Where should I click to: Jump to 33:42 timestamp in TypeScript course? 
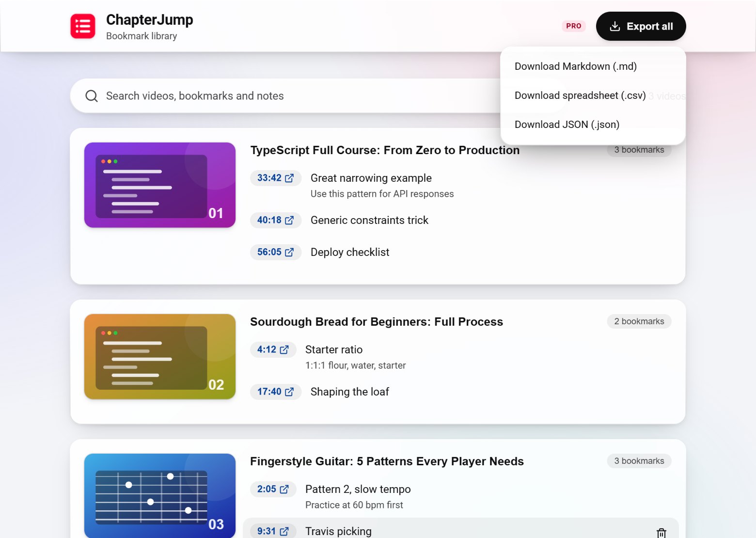pyautogui.click(x=275, y=178)
